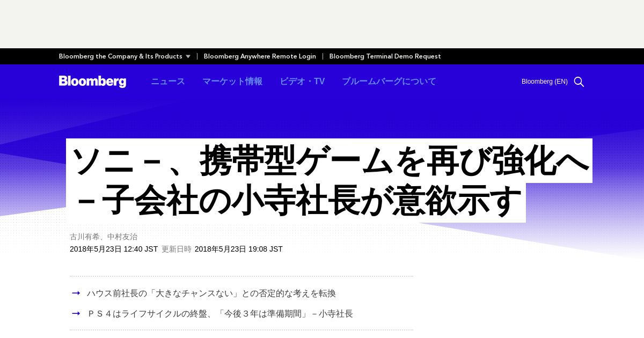
Task: Click author name 古川有希
Action: point(85,237)
